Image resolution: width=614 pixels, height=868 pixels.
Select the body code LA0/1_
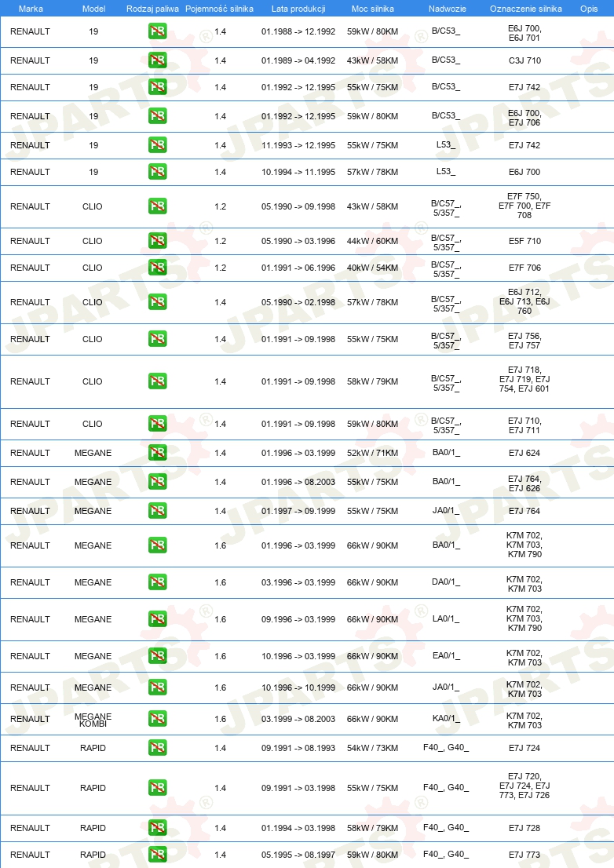tap(446, 619)
